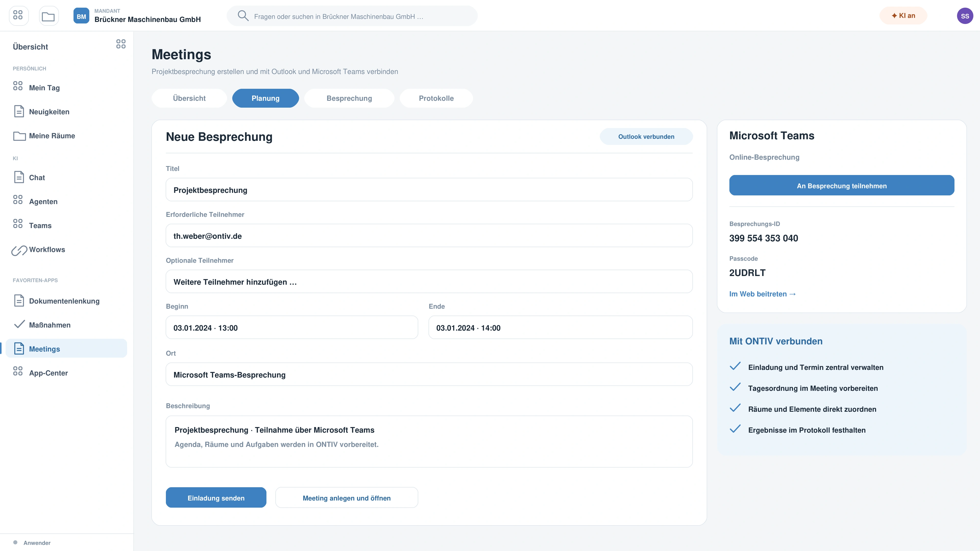
Task: Click 'Ergebnisse im Protokoll festhalten' item
Action: click(806, 430)
